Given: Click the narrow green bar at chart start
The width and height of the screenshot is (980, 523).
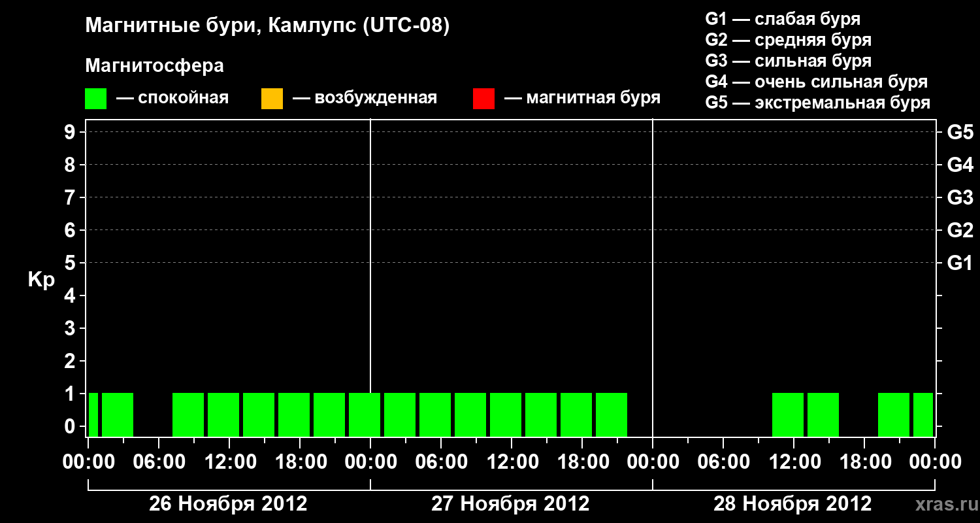Looking at the screenshot, I should [x=93, y=414].
